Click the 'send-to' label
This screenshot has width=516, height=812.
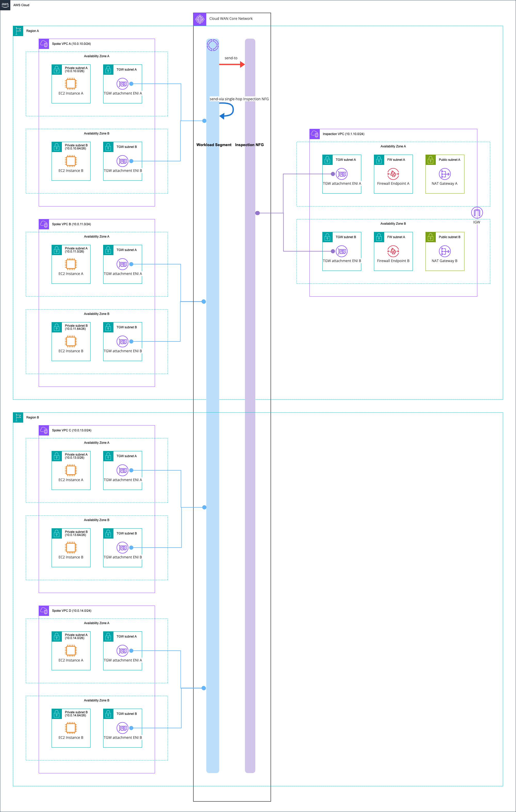pyautogui.click(x=231, y=58)
